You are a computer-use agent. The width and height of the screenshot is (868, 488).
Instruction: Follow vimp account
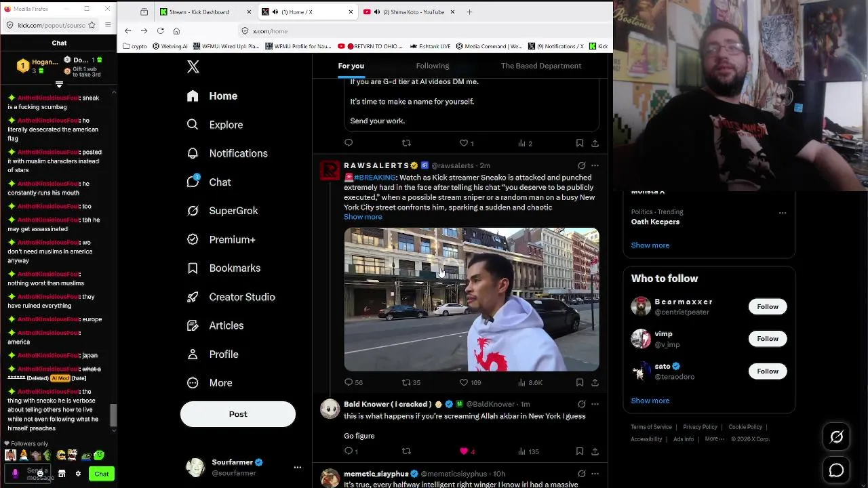click(x=768, y=339)
